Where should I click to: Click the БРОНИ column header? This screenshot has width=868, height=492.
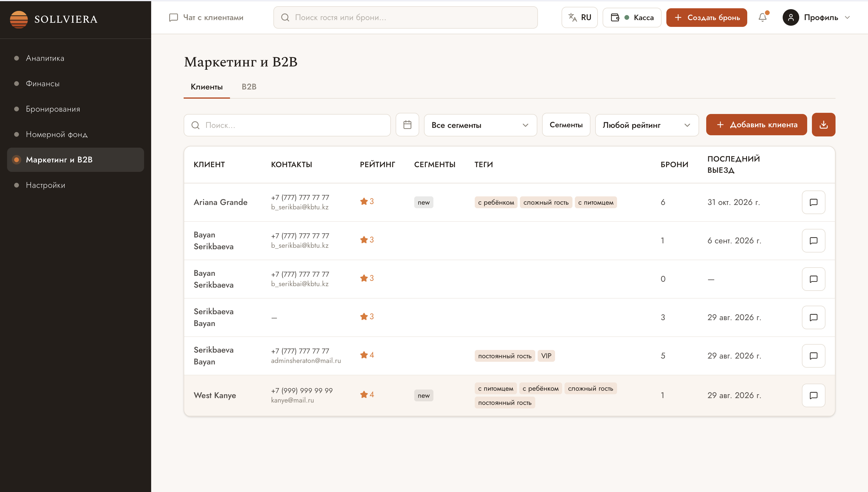(x=674, y=164)
